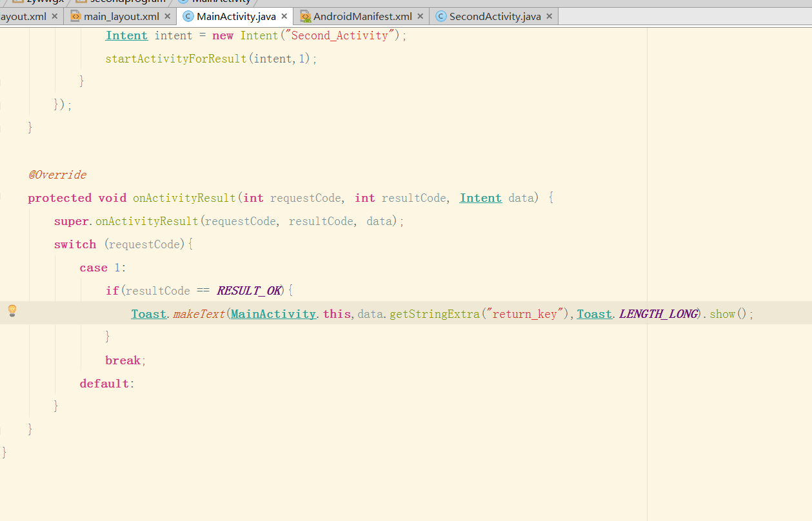This screenshot has width=812, height=521.
Task: Click the @Override annotation
Action: coord(57,175)
